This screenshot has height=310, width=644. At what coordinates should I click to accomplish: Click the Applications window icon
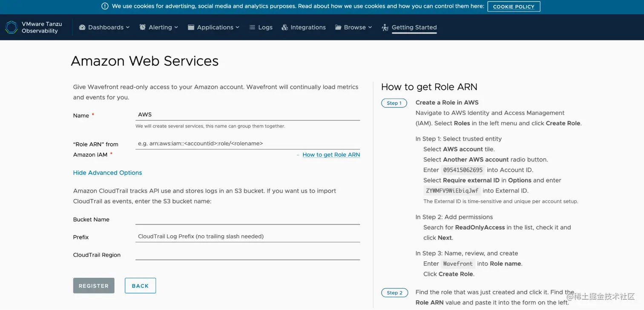tap(191, 27)
